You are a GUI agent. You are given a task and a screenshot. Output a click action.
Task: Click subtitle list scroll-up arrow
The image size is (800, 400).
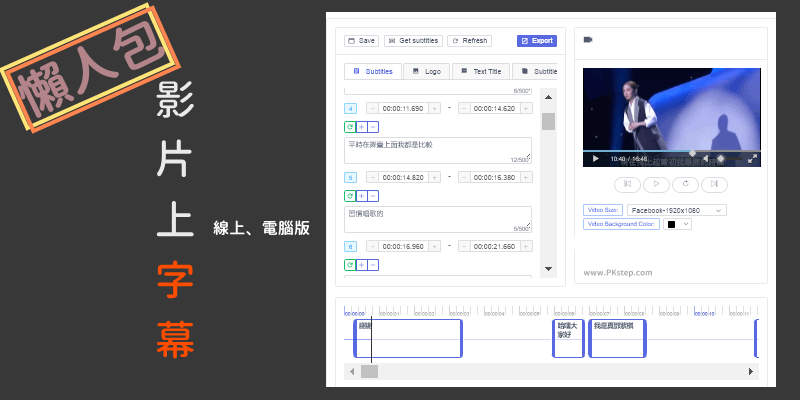[548, 97]
